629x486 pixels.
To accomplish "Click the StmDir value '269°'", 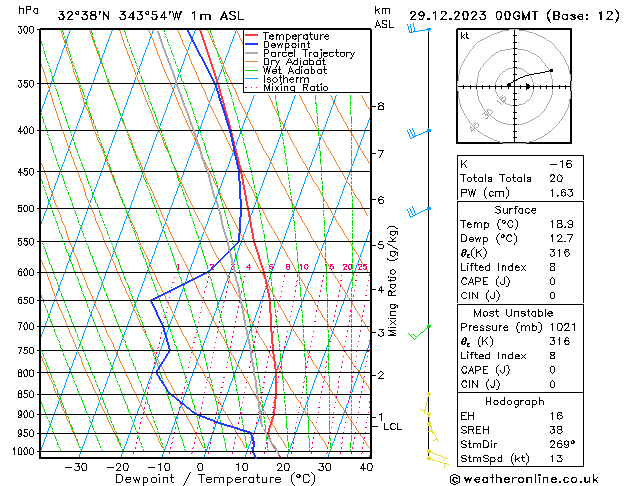I will [562, 445].
